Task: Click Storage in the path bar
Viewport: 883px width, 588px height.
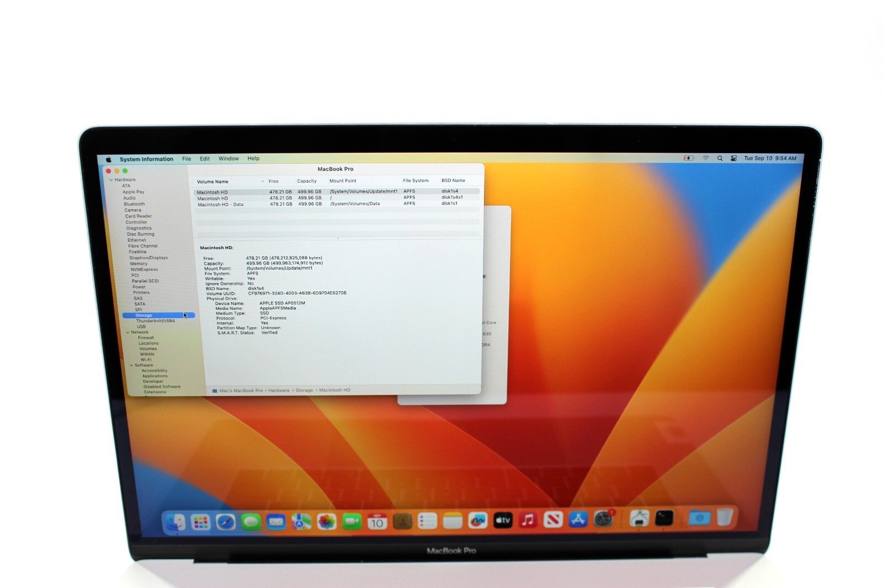Action: (304, 391)
